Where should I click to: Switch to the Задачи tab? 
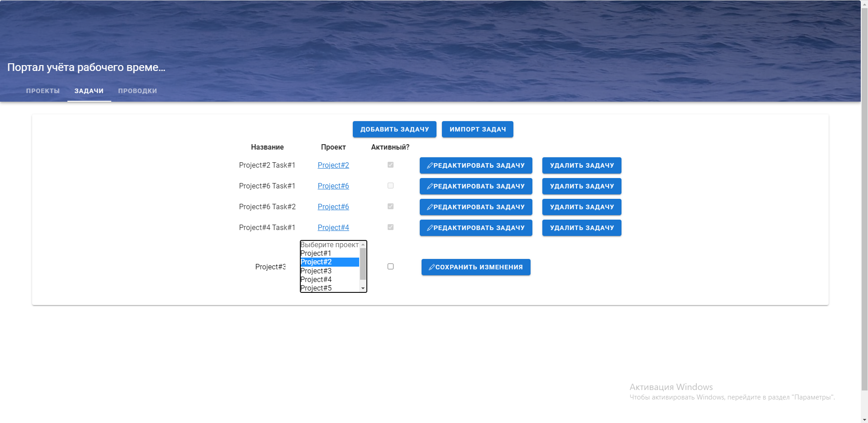tap(89, 91)
